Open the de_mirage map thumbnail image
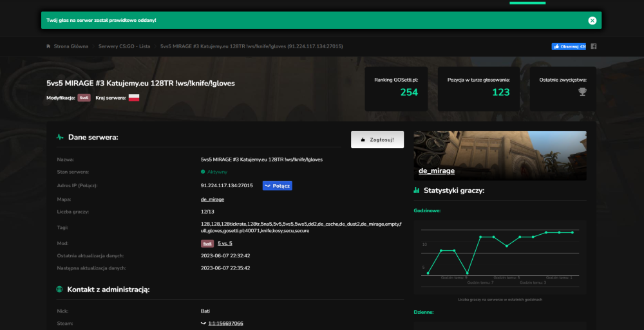644x330 pixels. 500,156
